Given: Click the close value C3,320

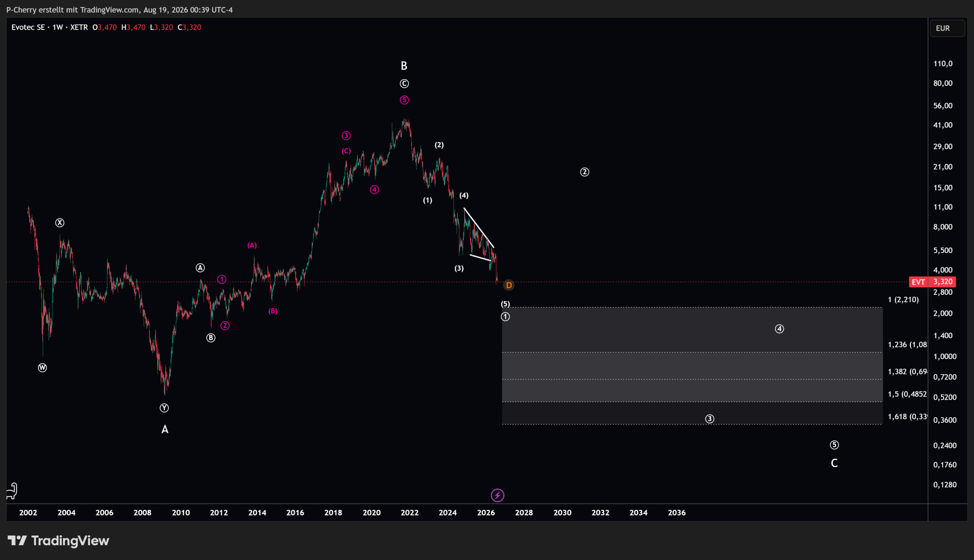Looking at the screenshot, I should tap(189, 27).
